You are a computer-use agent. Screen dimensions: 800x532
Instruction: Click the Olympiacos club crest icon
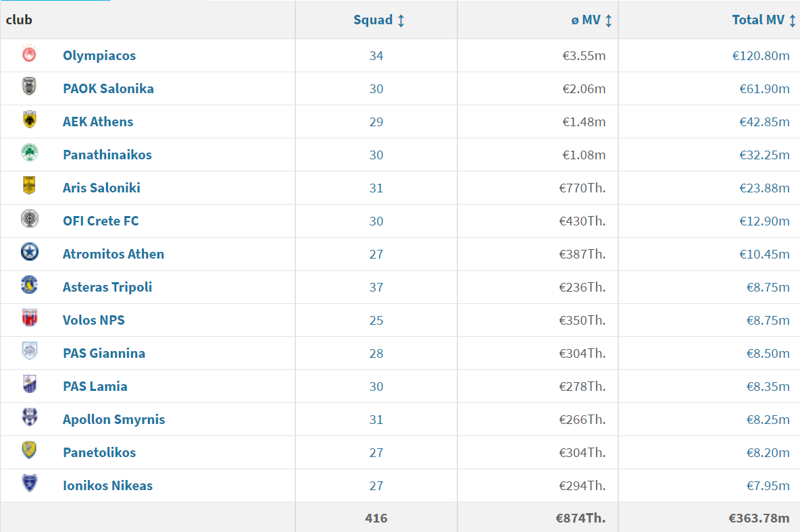[x=29, y=53]
